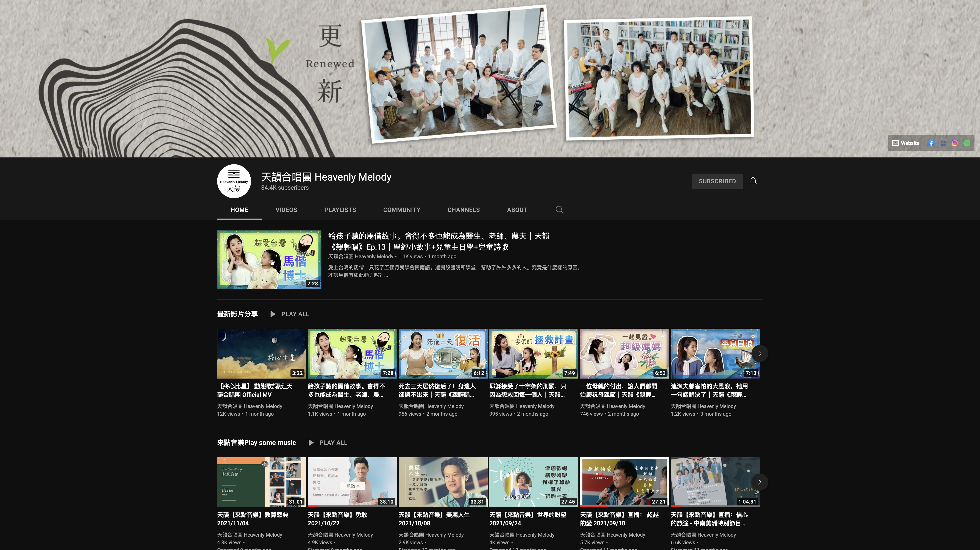Click the SUBSCRIBED button
The width and height of the screenshot is (980, 550).
(x=717, y=181)
